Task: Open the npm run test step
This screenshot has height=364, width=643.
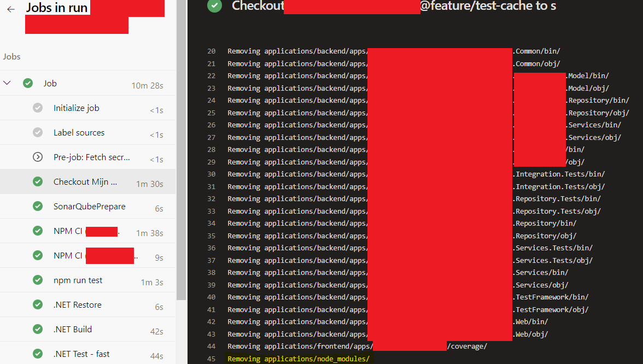Action: point(79,280)
